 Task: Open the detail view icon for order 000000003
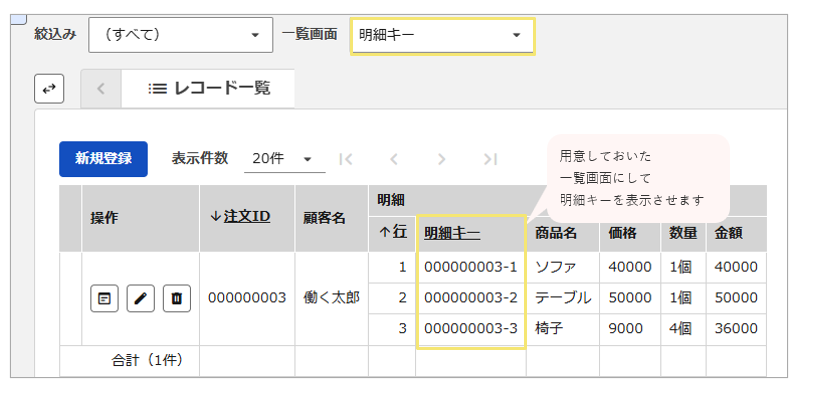click(x=104, y=298)
